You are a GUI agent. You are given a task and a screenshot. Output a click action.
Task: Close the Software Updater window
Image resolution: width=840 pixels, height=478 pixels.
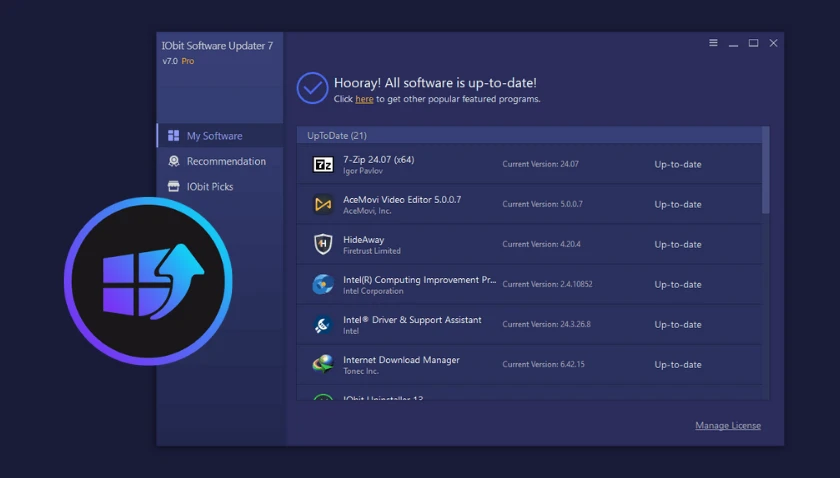tap(774, 43)
